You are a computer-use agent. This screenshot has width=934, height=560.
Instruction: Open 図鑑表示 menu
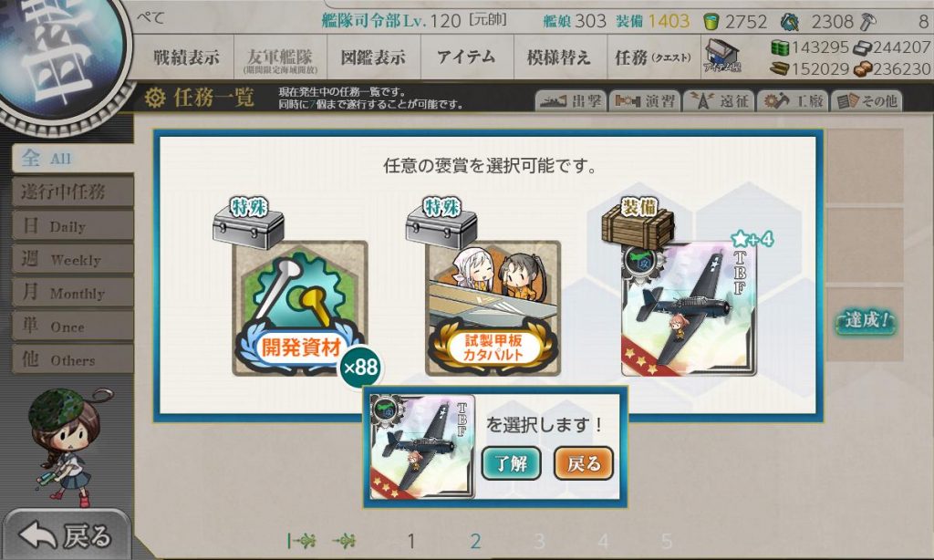tap(373, 57)
